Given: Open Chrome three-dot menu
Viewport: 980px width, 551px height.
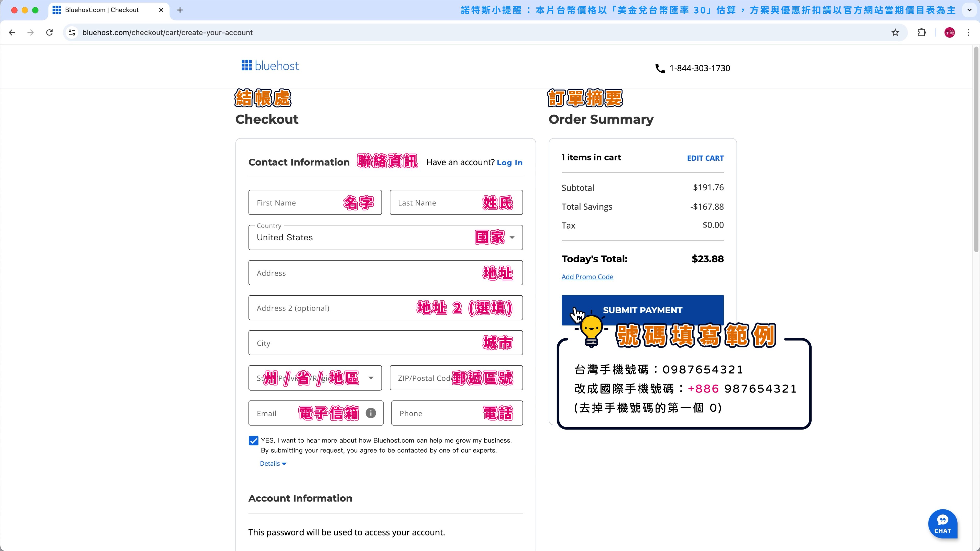Looking at the screenshot, I should point(968,33).
